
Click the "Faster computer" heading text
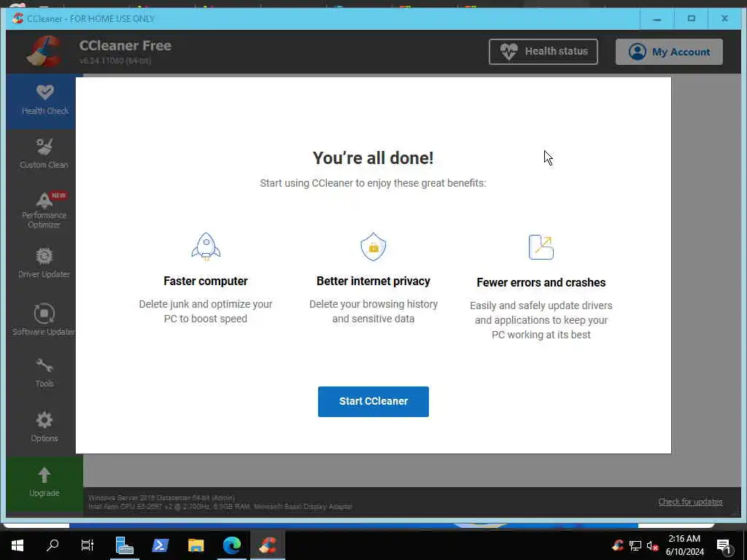tap(205, 281)
